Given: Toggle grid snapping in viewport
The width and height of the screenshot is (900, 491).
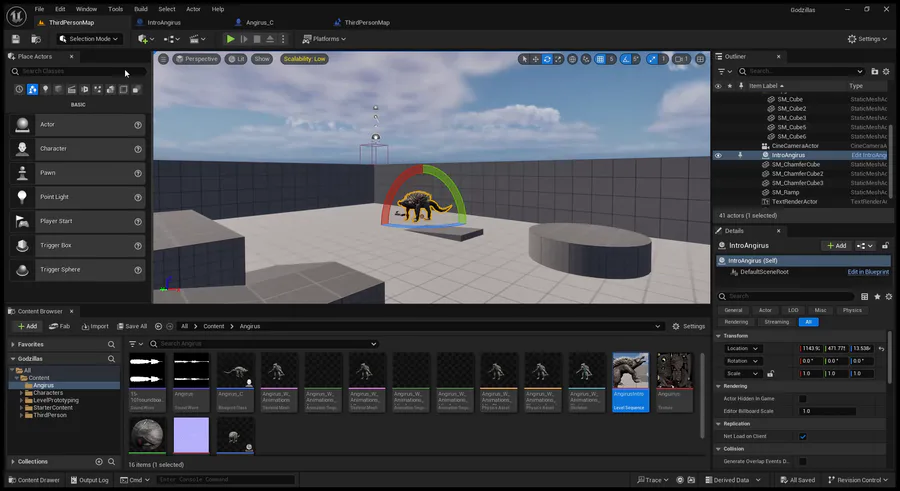Looking at the screenshot, I should (x=600, y=59).
